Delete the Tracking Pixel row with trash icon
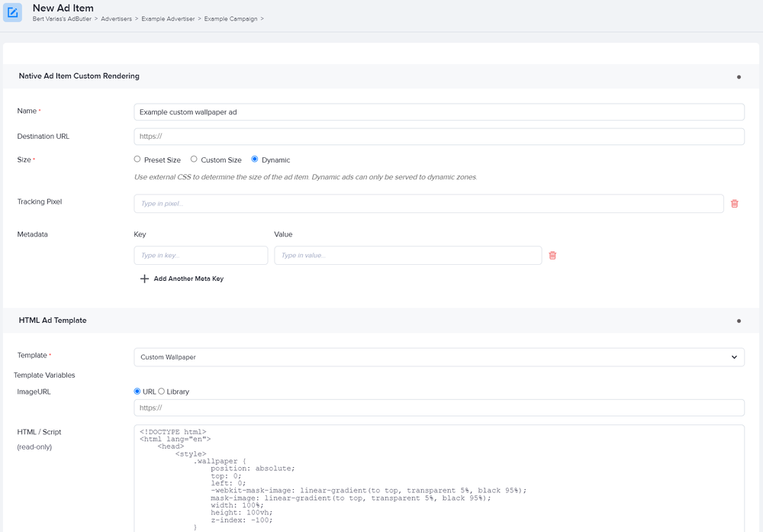 click(734, 204)
